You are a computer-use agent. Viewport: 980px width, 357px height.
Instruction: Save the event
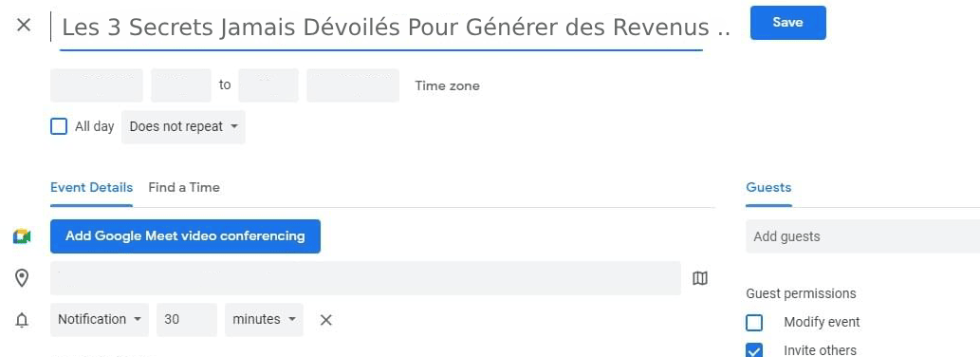(788, 23)
